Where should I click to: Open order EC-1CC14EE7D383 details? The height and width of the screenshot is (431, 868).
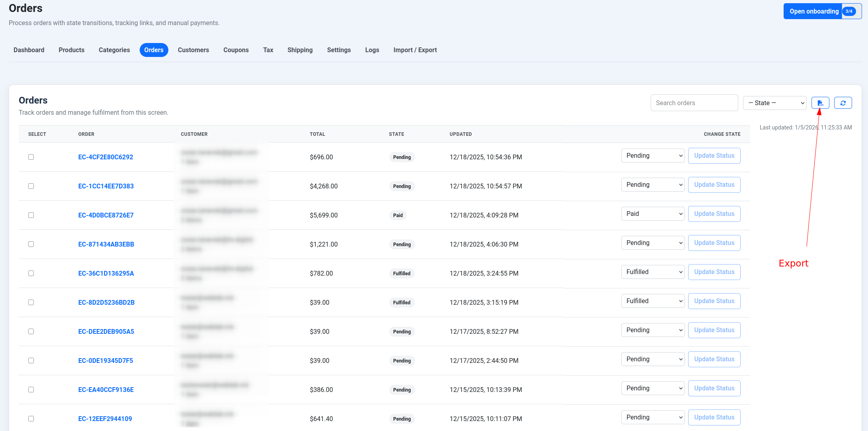(106, 186)
